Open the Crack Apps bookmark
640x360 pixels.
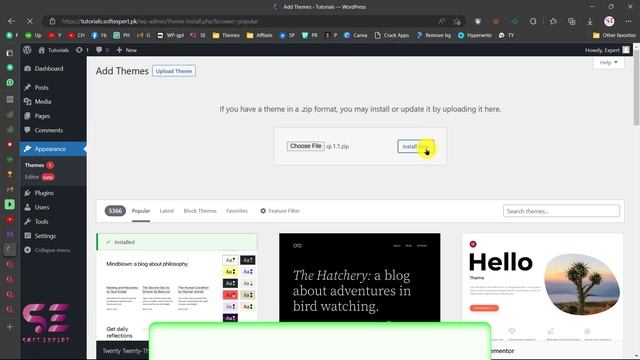click(392, 36)
